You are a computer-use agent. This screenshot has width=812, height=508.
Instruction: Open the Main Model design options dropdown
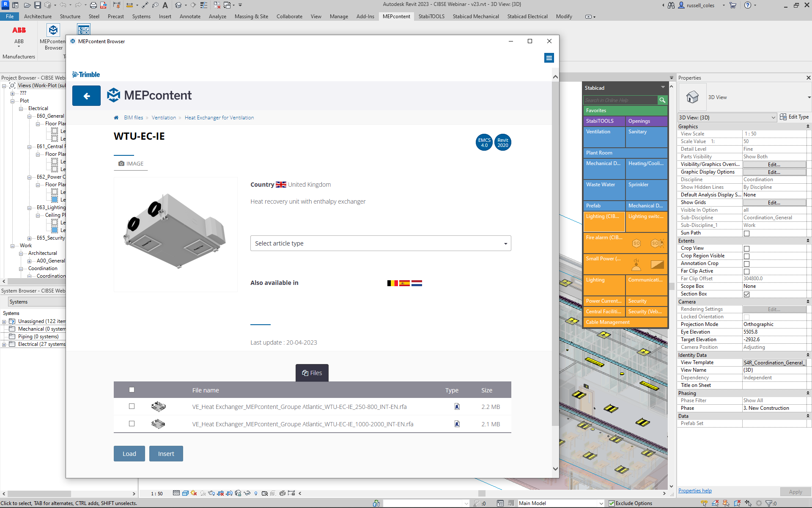coord(561,503)
